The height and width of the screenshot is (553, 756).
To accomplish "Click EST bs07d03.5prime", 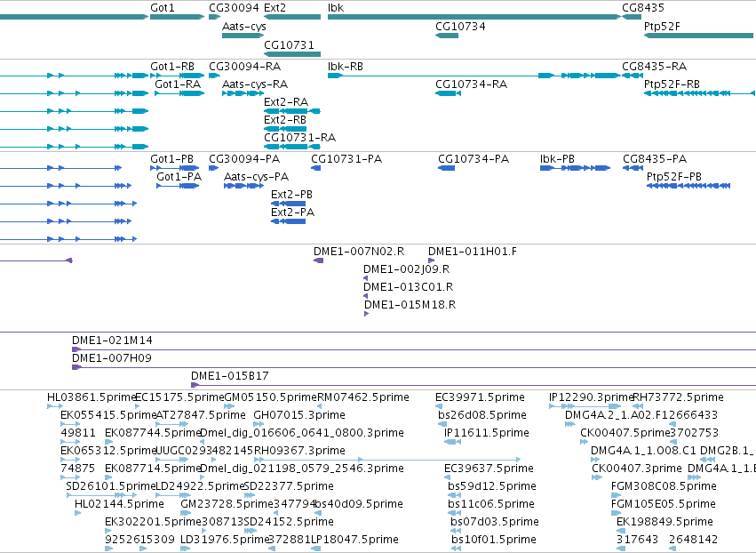I will pos(494,522).
